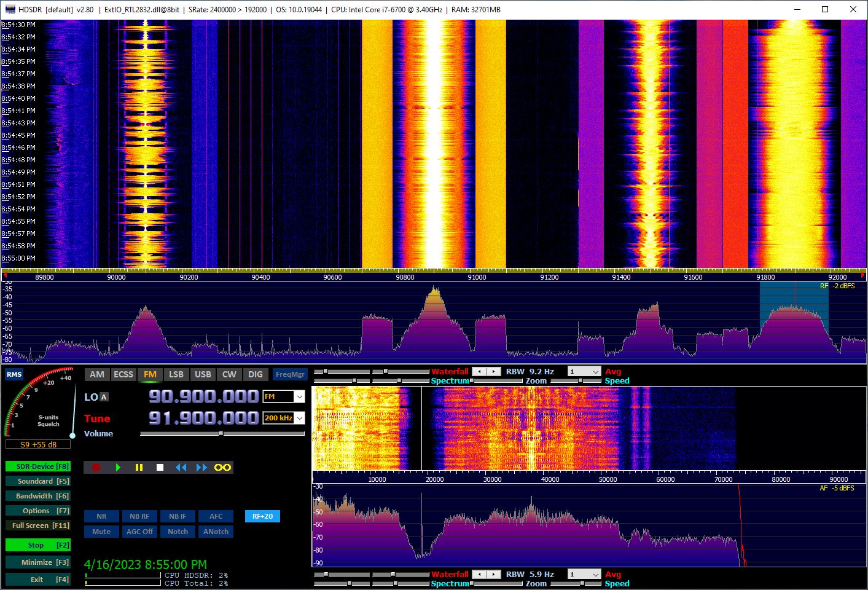Select FM demodulation mode
This screenshot has width=868, height=590.
coord(150,374)
